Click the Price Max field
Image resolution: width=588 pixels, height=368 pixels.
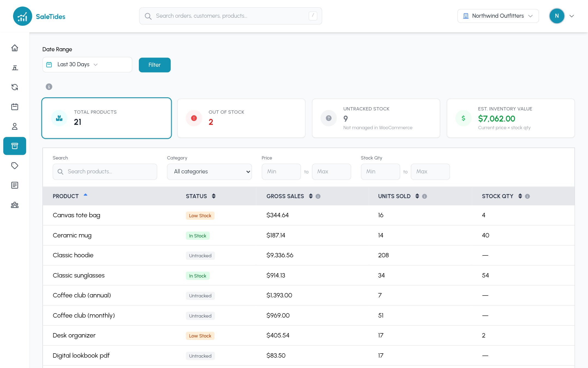coord(331,172)
